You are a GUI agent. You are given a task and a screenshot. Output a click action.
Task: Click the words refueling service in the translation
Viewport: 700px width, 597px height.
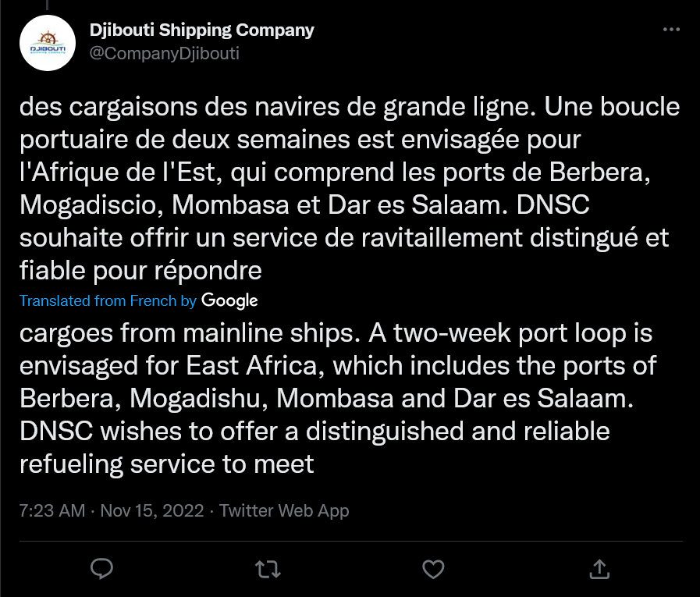[x=117, y=464]
